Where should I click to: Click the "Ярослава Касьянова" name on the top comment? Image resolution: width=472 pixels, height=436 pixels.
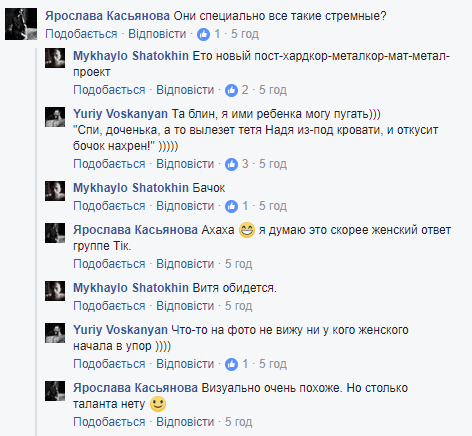[107, 16]
